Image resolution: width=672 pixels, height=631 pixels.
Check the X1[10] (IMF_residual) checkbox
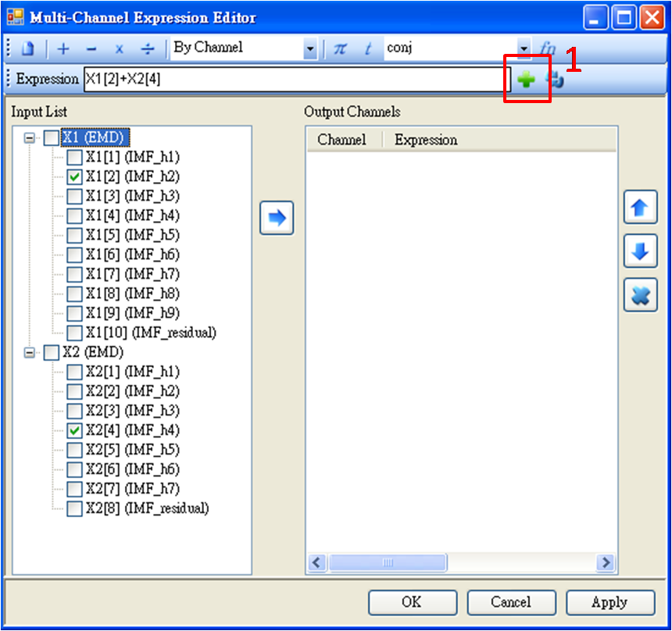coord(75,333)
